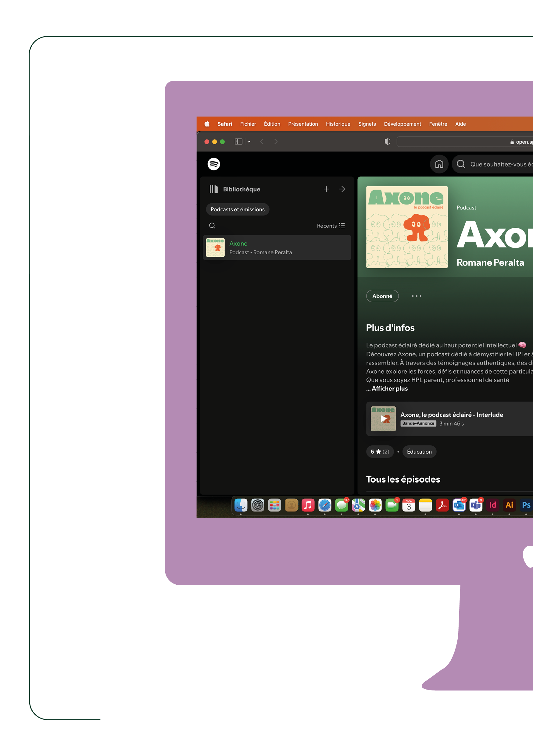Expand the sidebar tab group dropdown arrow

click(x=249, y=141)
